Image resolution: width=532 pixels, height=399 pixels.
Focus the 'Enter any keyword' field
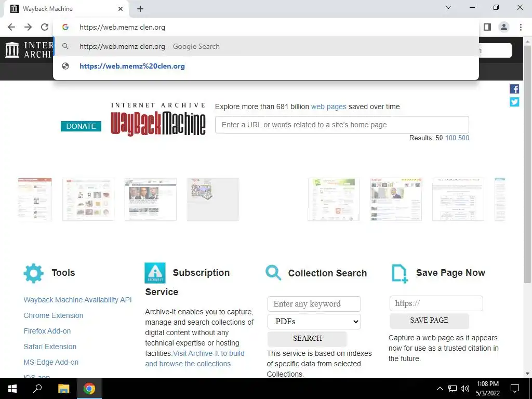click(314, 304)
